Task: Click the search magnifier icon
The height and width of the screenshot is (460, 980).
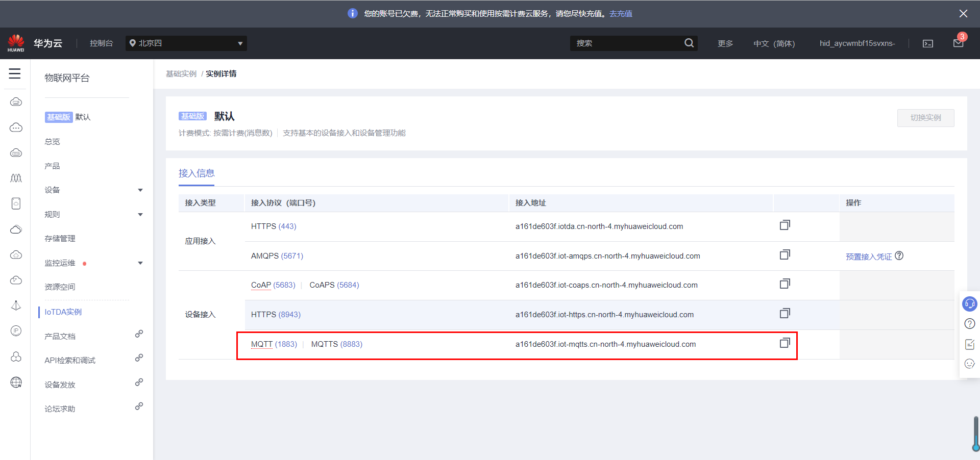Action: coord(689,43)
